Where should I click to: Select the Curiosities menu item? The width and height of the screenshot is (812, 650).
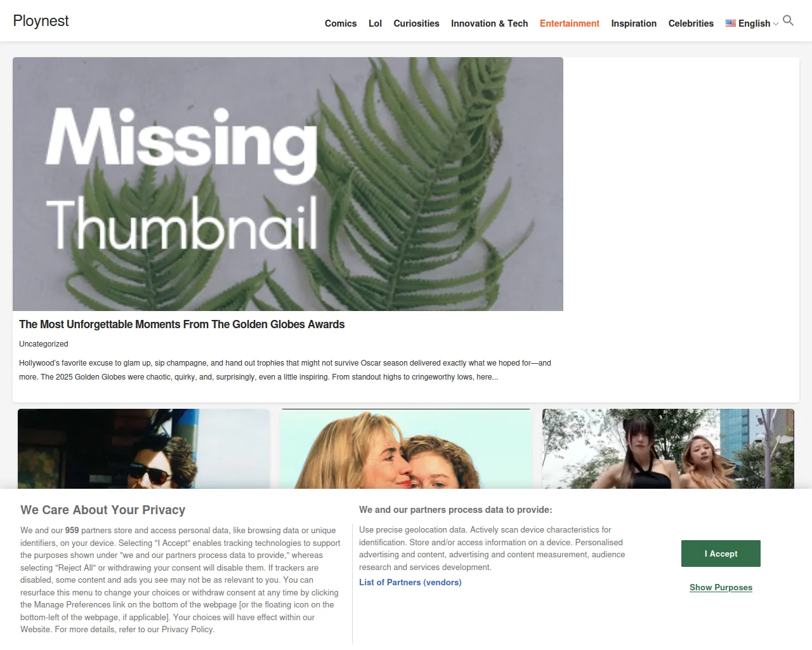416,23
